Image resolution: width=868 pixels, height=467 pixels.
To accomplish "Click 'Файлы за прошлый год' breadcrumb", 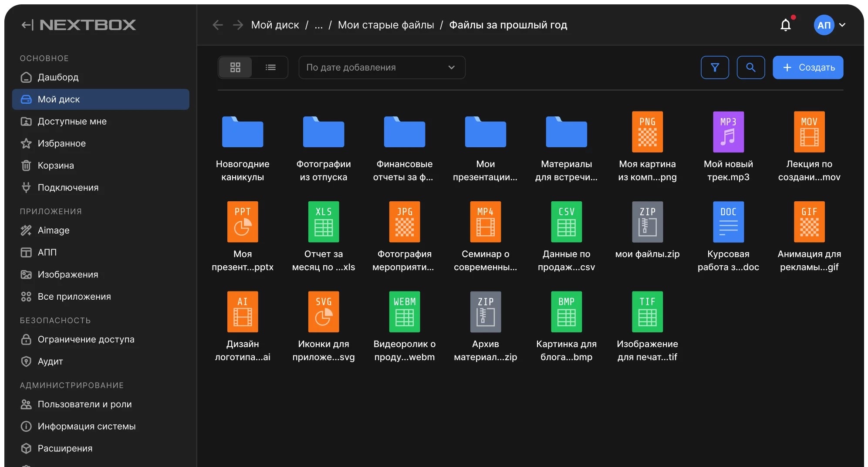I will [508, 25].
